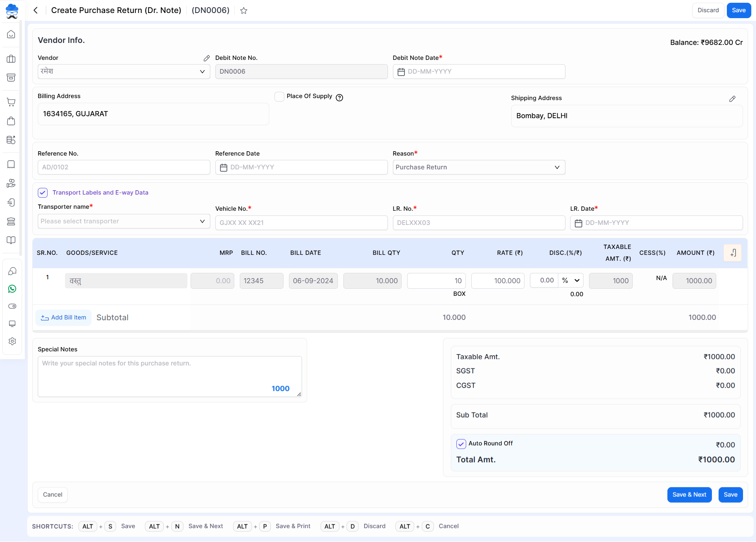Click the QTY field showing 10
Image resolution: width=756 pixels, height=542 pixels.
tap(436, 281)
